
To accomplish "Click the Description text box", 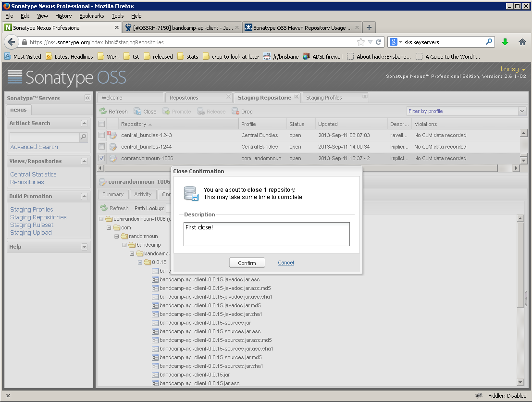I will [x=267, y=234].
